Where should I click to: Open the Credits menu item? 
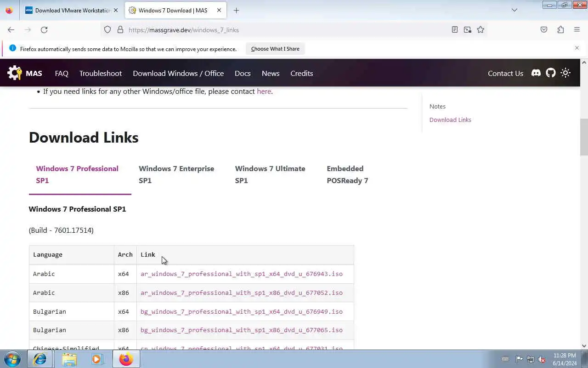click(302, 73)
